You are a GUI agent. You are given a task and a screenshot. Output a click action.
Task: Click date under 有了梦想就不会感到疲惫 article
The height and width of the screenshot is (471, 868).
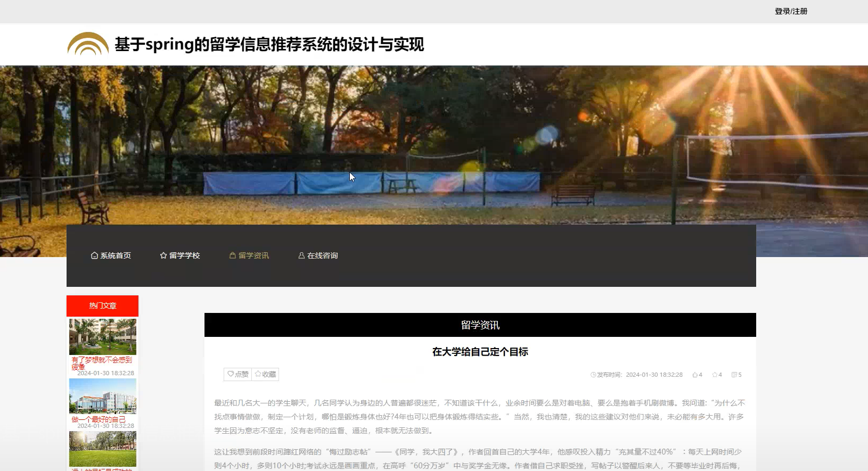point(105,373)
